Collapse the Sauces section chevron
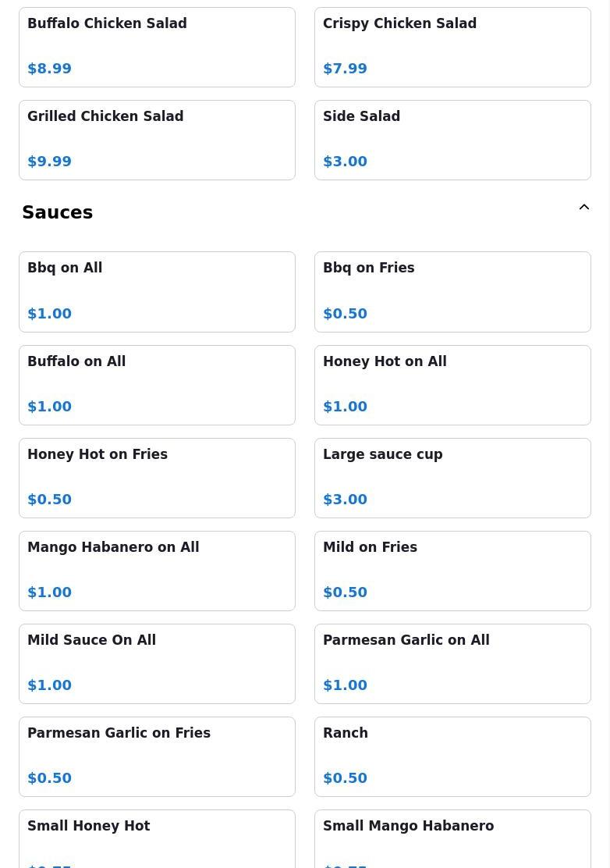Screen dimensions: 610x868 point(583,207)
